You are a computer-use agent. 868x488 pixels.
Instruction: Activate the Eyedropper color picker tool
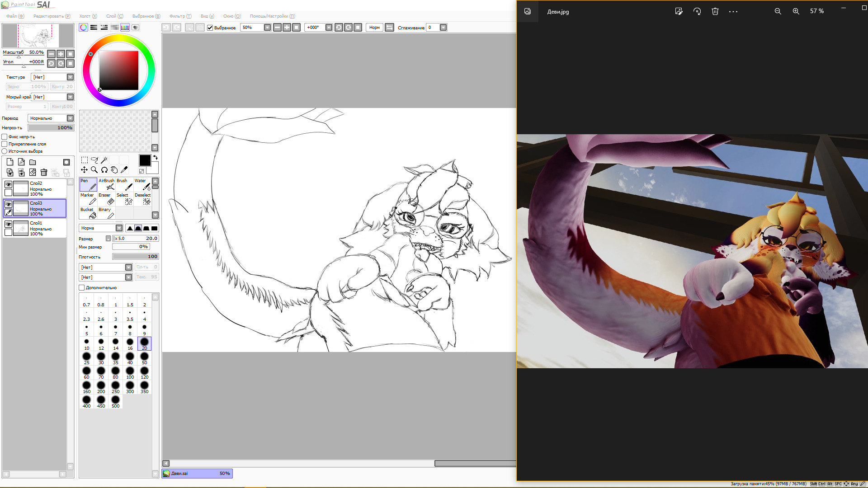tap(124, 170)
